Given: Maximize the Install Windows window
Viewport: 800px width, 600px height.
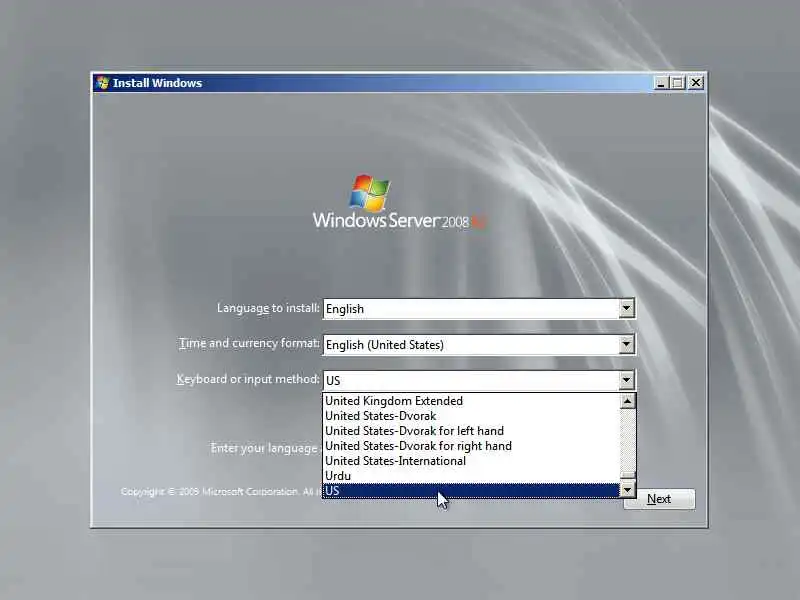Looking at the screenshot, I should click(x=677, y=83).
